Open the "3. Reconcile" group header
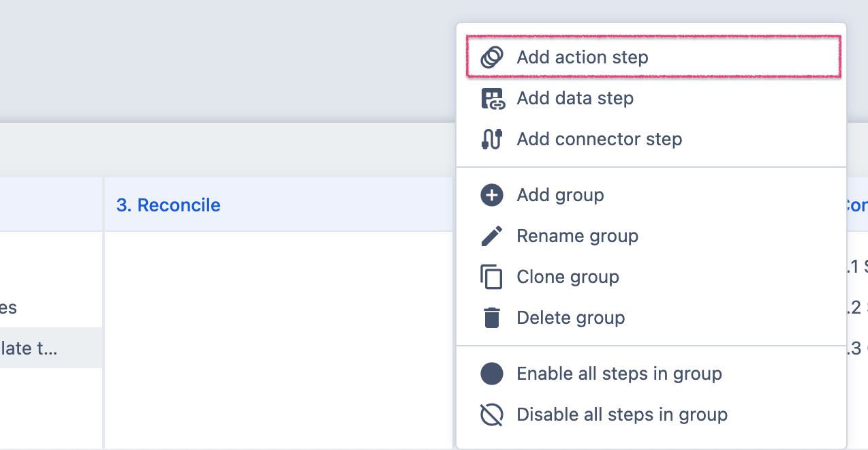The width and height of the screenshot is (868, 450). [x=168, y=205]
